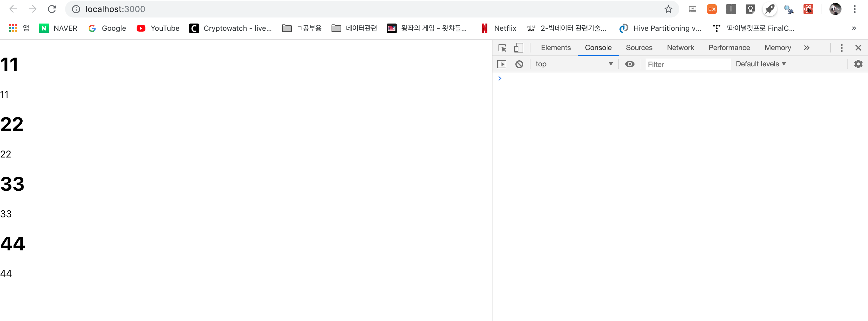
Task: Open the Google bookmark
Action: point(107,28)
